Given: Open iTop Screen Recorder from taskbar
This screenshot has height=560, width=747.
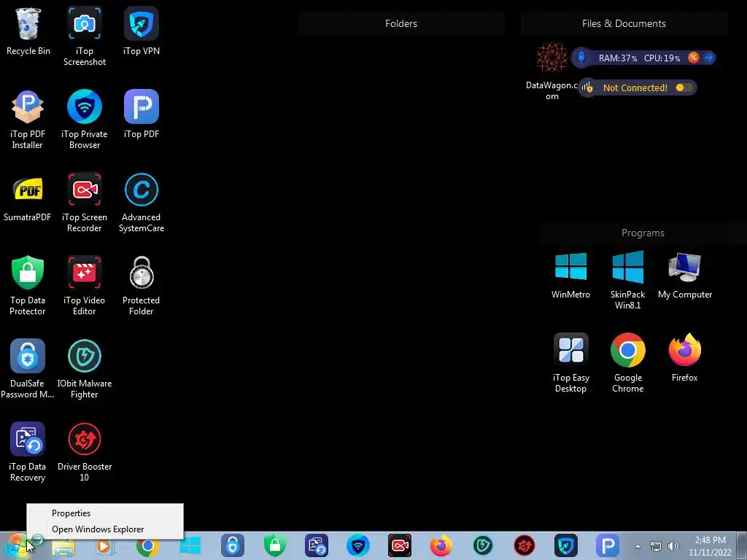Looking at the screenshot, I should click(x=399, y=545).
